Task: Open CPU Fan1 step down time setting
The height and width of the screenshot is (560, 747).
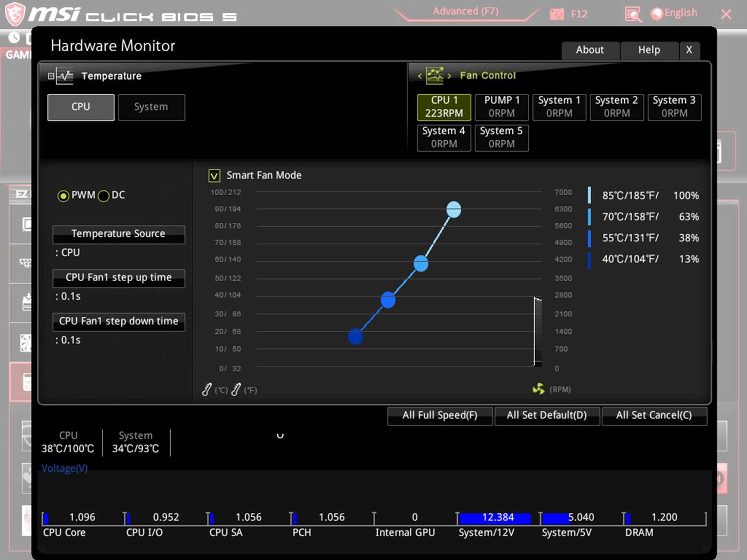Action: coord(118,322)
